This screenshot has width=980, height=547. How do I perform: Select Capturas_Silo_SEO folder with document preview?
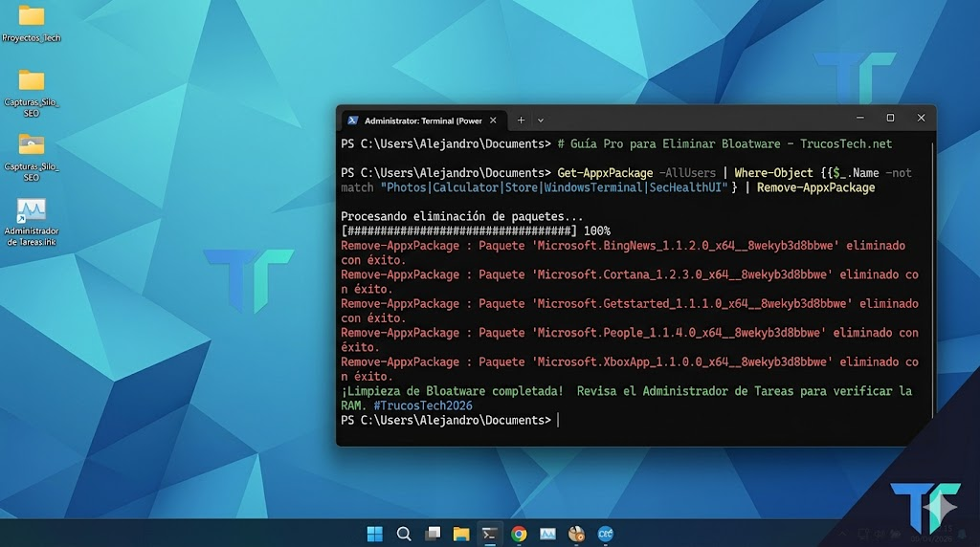pyautogui.click(x=32, y=158)
